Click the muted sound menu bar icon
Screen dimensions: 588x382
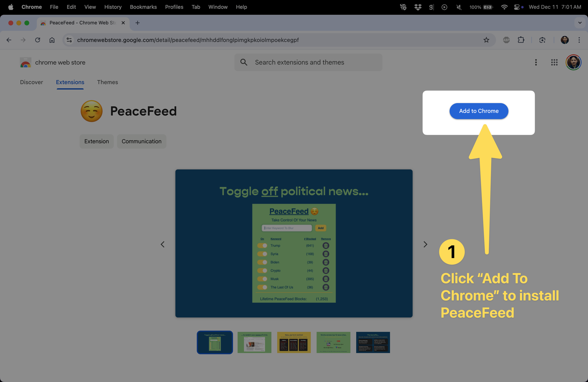(458, 7)
